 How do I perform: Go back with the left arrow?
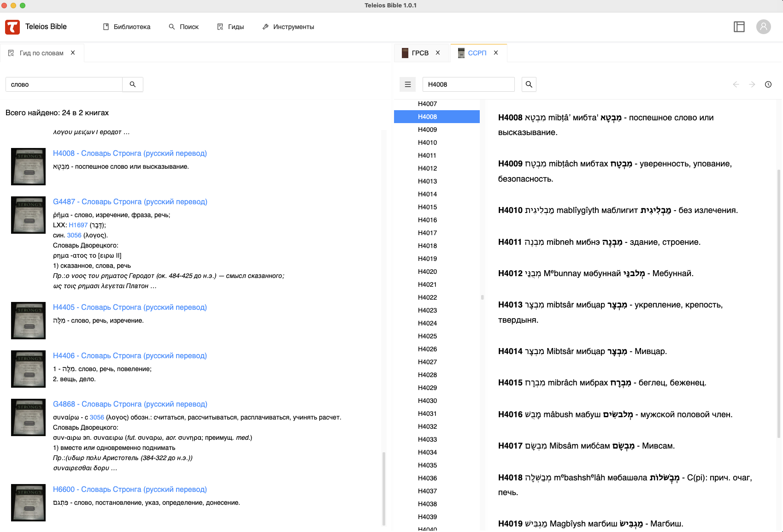[x=736, y=84]
